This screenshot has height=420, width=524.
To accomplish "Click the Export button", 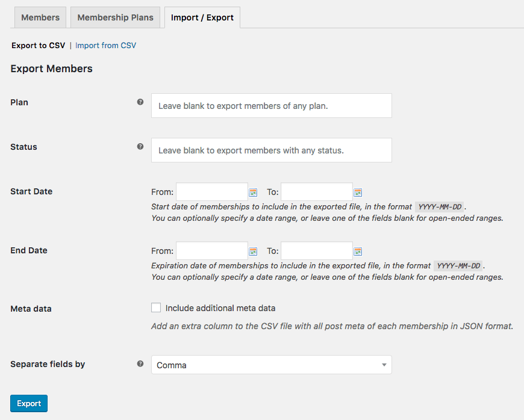I will pyautogui.click(x=28, y=403).
